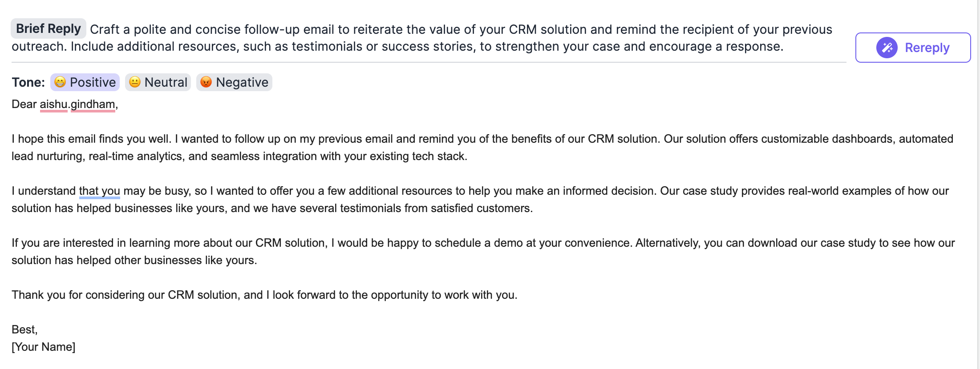The image size is (980, 369).
Task: Select the Neutral tone option
Action: 158,82
